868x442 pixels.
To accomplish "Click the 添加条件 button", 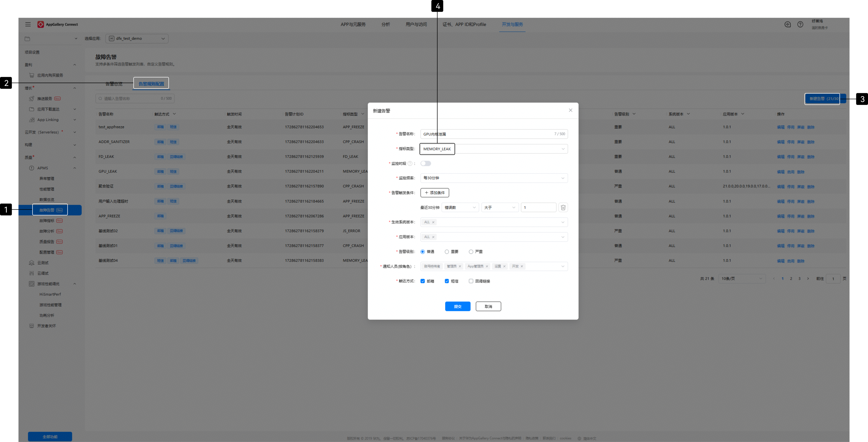I will [435, 192].
